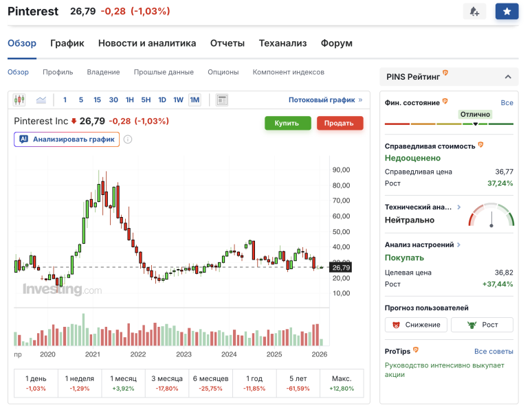
Task: Open the news panel icon in chart toolbar
Action: coord(222,100)
